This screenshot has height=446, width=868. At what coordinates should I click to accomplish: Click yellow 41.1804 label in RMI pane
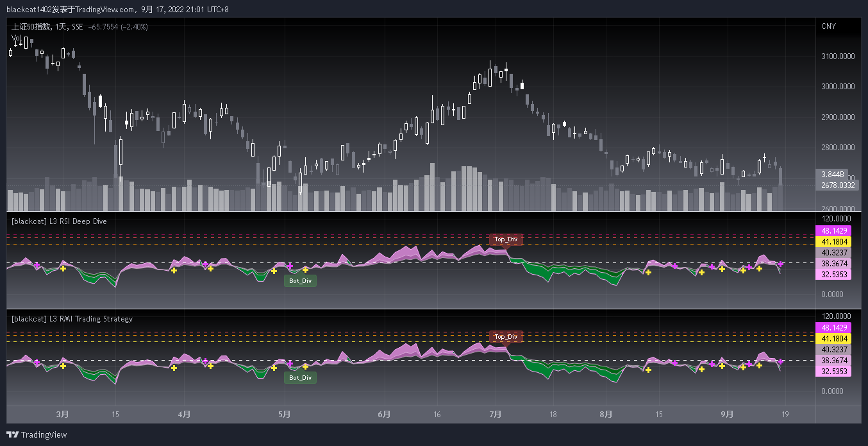coord(833,338)
